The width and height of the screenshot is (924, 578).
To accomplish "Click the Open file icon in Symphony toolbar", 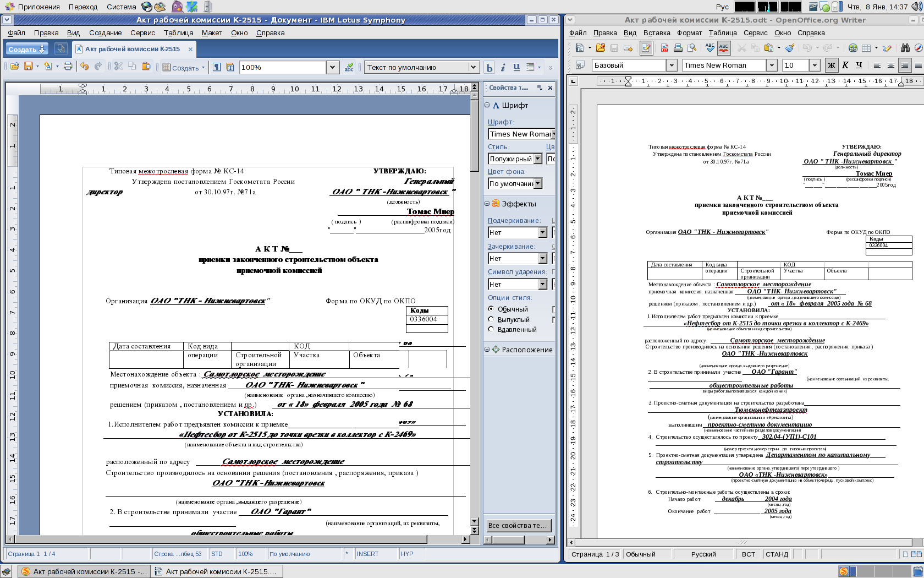I will [x=14, y=67].
